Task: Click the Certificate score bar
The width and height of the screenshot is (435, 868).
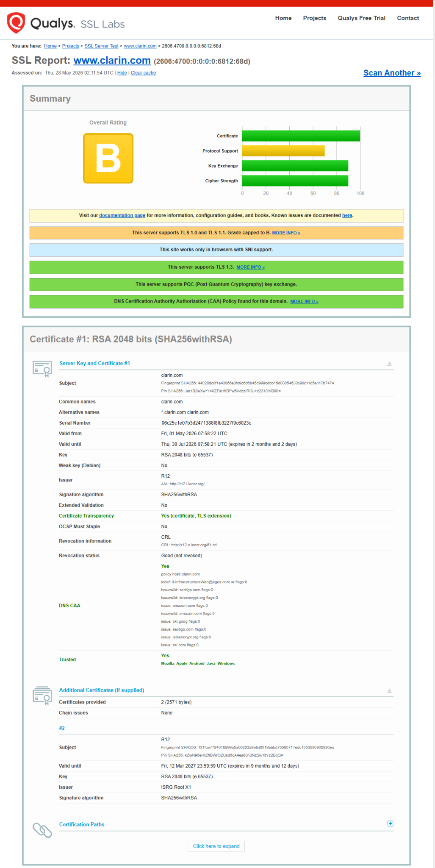Action: tap(301, 136)
